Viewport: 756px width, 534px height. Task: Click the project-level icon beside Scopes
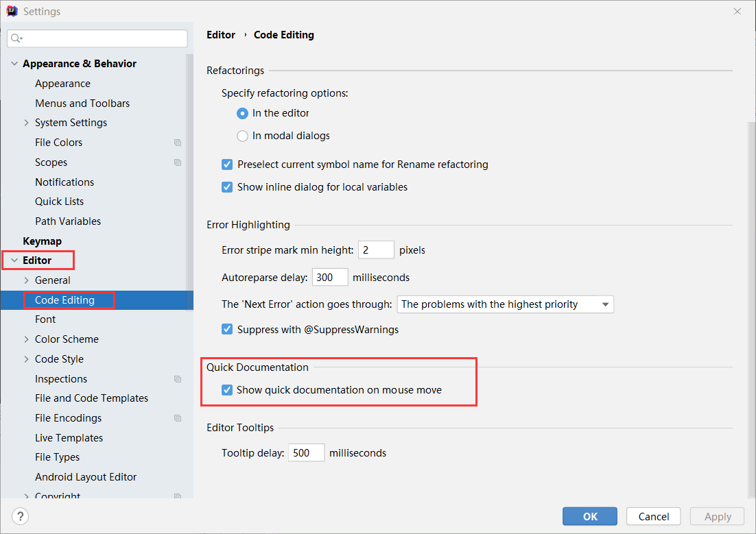tap(178, 162)
